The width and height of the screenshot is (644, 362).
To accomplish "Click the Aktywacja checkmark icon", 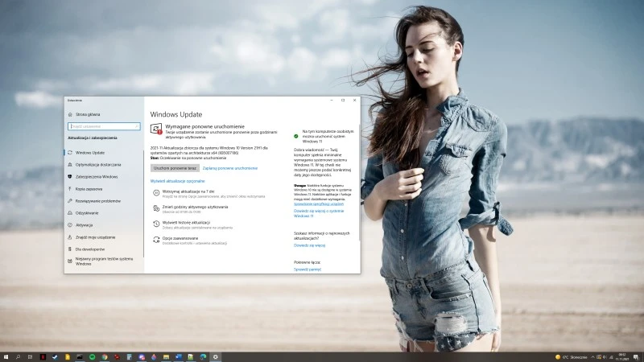I will coord(70,225).
